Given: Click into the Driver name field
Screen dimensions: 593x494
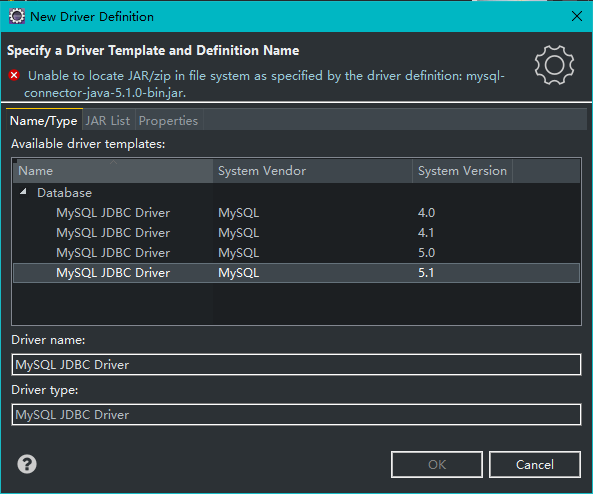Looking at the screenshot, I should click(x=296, y=365).
